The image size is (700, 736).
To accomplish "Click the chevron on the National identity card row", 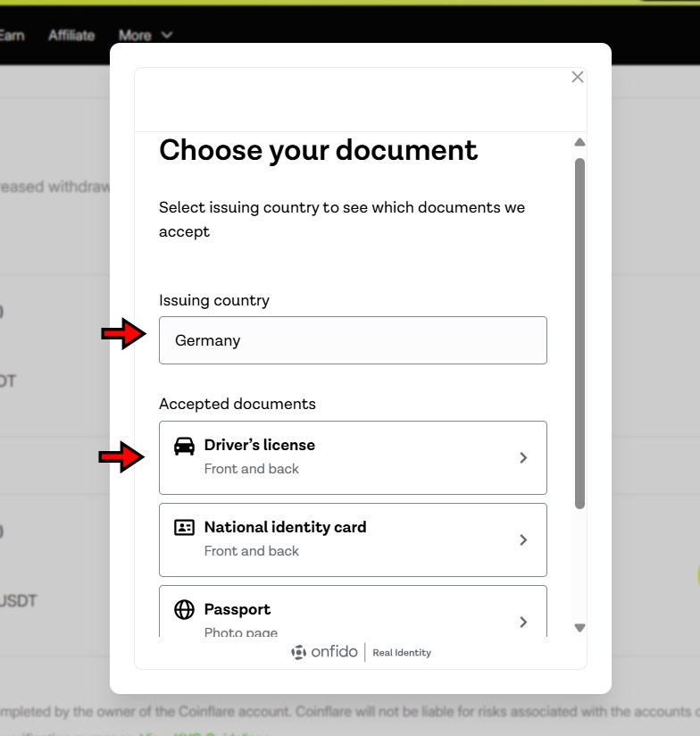I will click(523, 539).
